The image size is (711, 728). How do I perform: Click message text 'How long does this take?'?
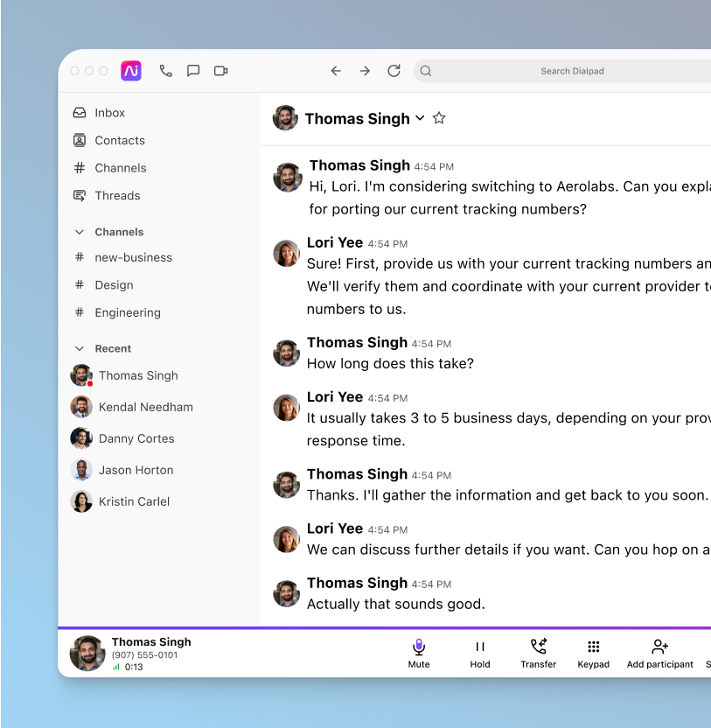coord(390,363)
